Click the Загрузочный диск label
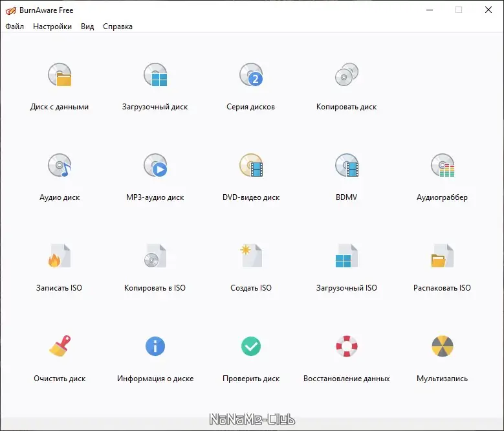 click(x=155, y=107)
